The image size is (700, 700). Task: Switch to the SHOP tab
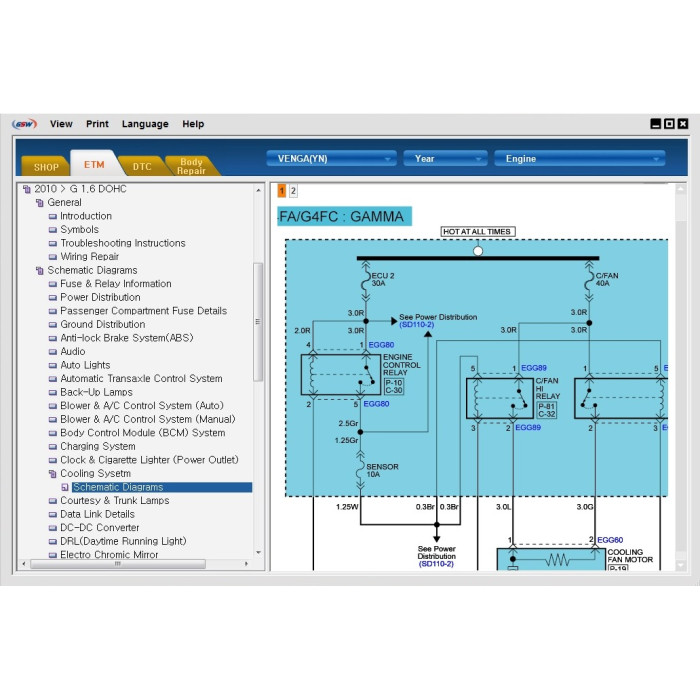point(46,167)
